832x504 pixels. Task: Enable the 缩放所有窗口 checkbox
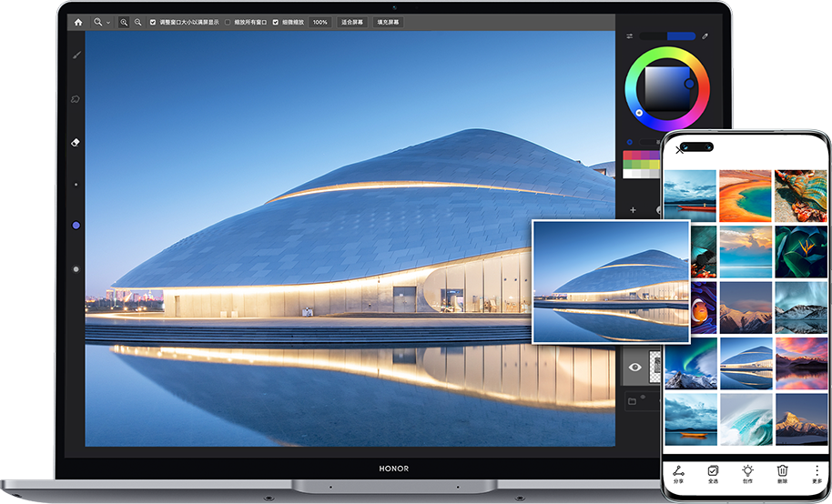click(228, 22)
